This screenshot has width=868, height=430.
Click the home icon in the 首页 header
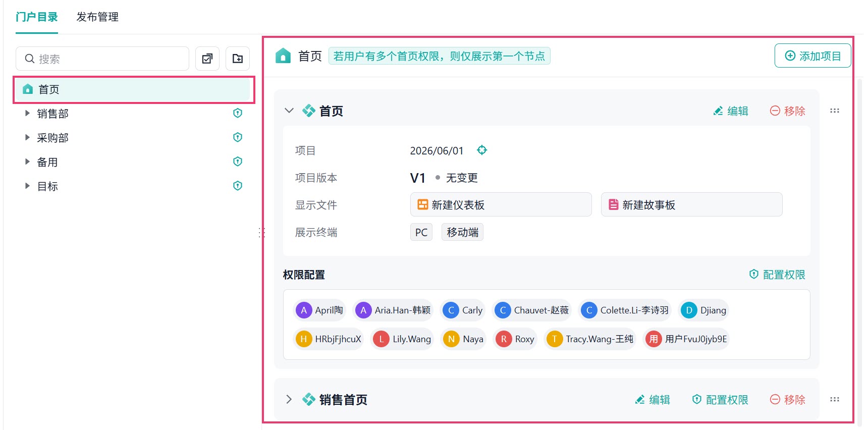click(283, 56)
